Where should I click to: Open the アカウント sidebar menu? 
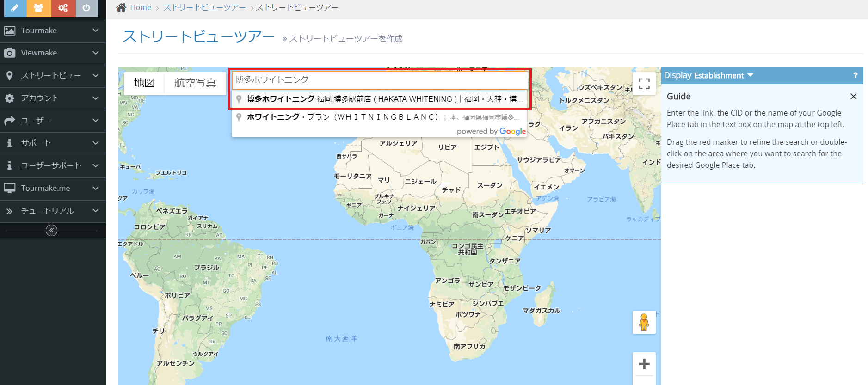[x=53, y=98]
